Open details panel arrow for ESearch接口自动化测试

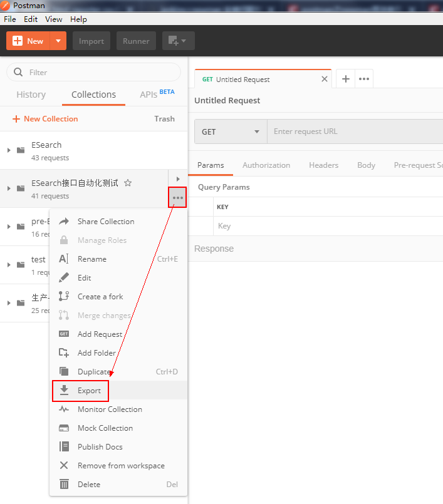coord(178,179)
